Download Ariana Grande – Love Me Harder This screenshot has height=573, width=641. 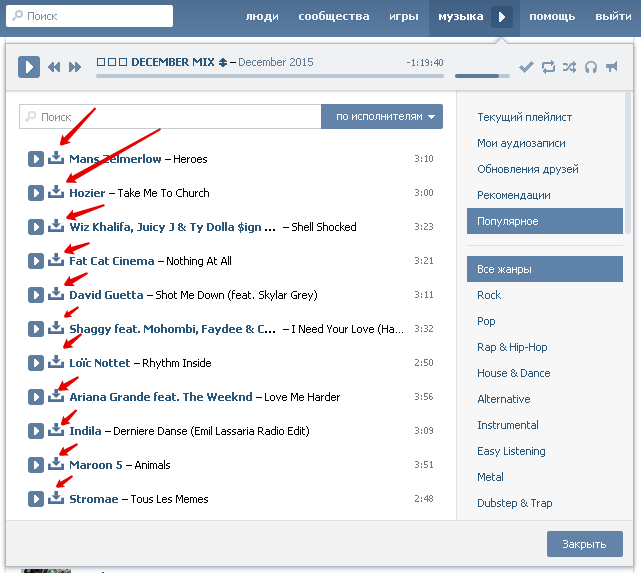56,396
